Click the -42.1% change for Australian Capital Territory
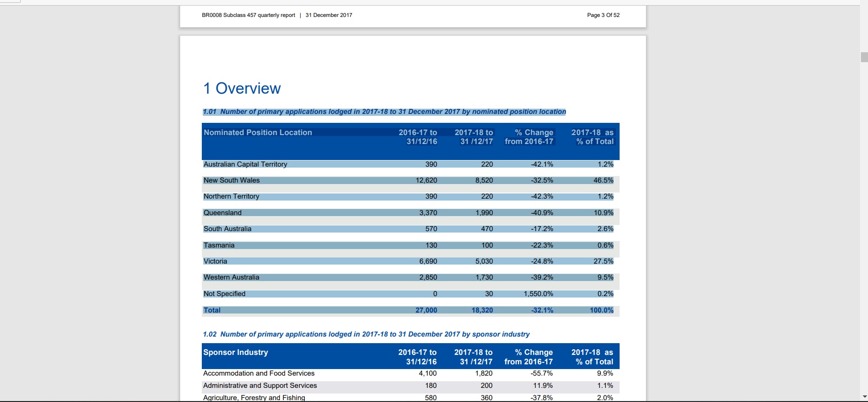Screen dimensions: 868x402 (542, 164)
